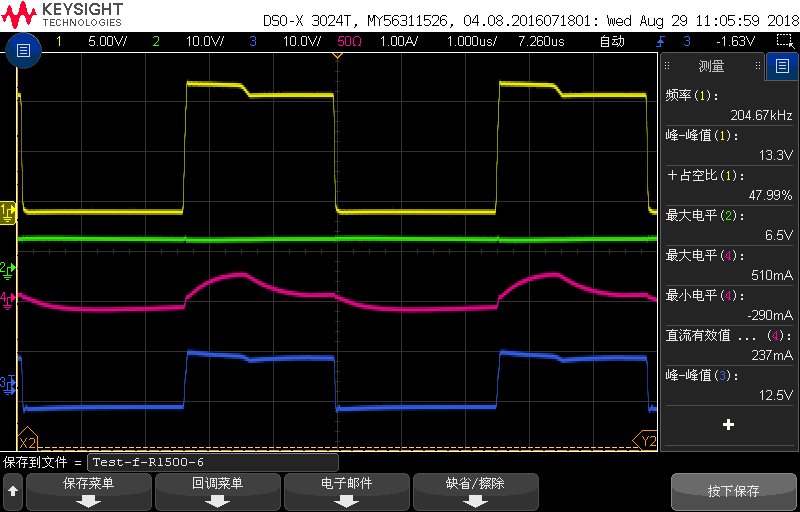This screenshot has width=800, height=512.
Task: Select the channel 4 ground marker
Action: (x=8, y=300)
